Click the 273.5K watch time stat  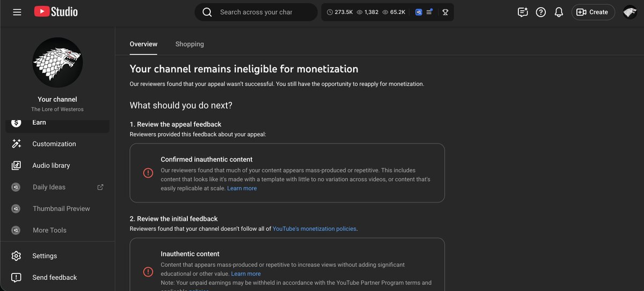pyautogui.click(x=340, y=12)
